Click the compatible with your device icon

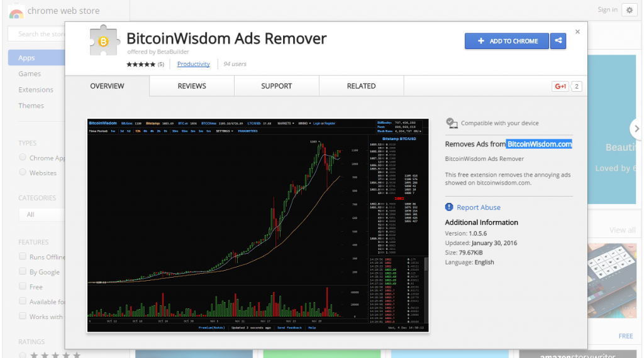(452, 123)
